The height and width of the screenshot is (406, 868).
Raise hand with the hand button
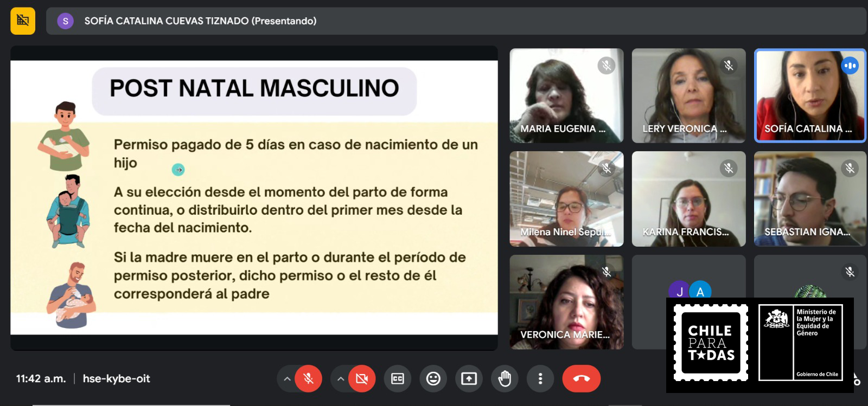505,378
